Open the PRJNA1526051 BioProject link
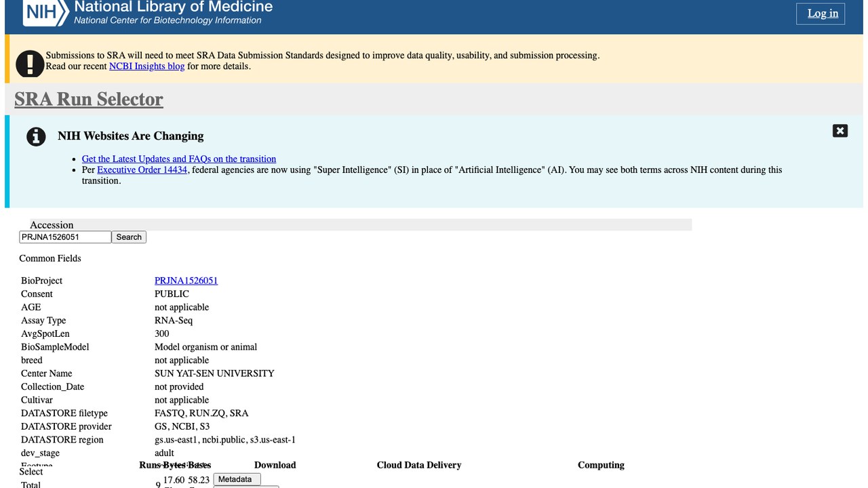Viewport: 868px width, 488px height. tap(186, 281)
